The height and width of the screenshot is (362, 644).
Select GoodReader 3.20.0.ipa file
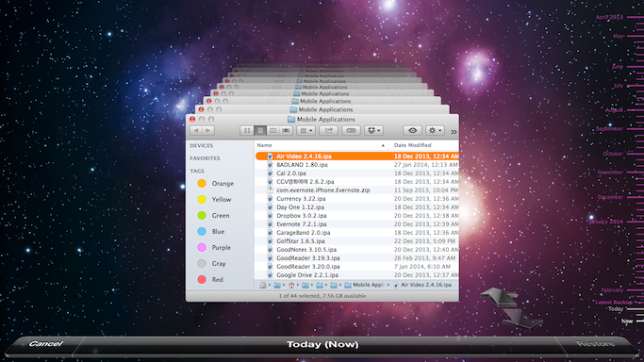tap(357, 267)
